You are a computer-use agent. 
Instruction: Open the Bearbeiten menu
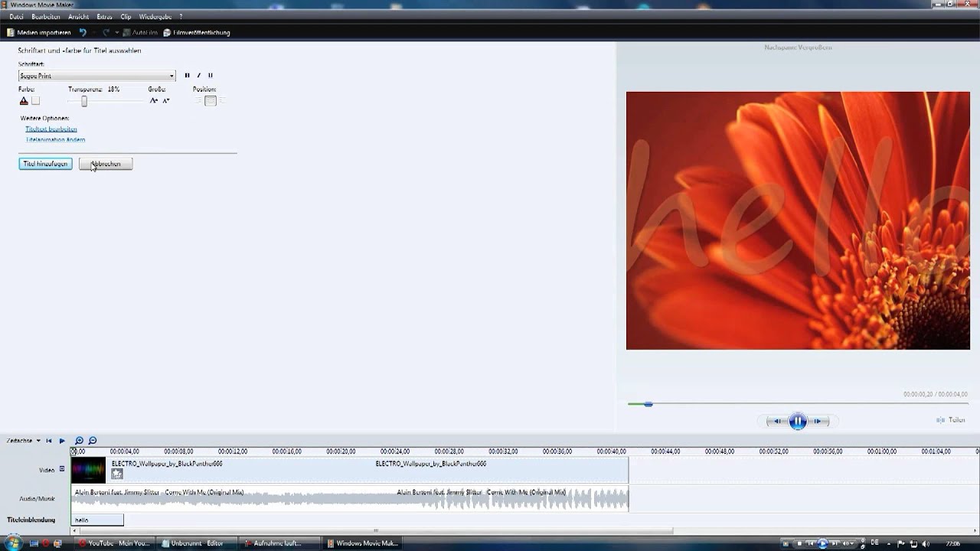coord(46,17)
